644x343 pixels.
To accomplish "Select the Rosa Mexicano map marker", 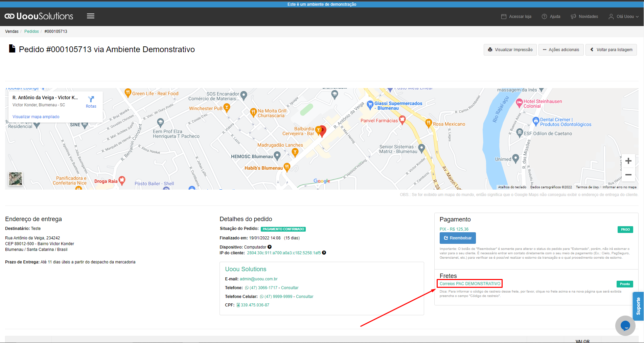I will point(429,123).
